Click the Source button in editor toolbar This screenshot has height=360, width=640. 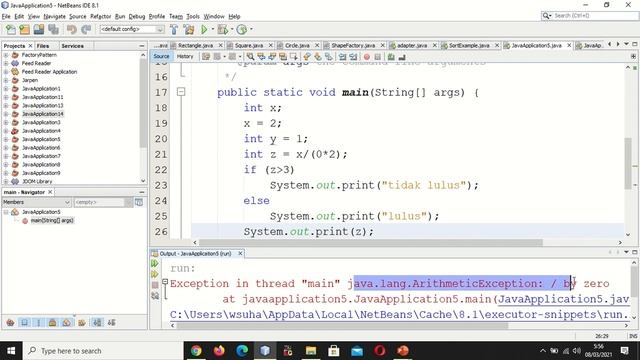(161, 56)
